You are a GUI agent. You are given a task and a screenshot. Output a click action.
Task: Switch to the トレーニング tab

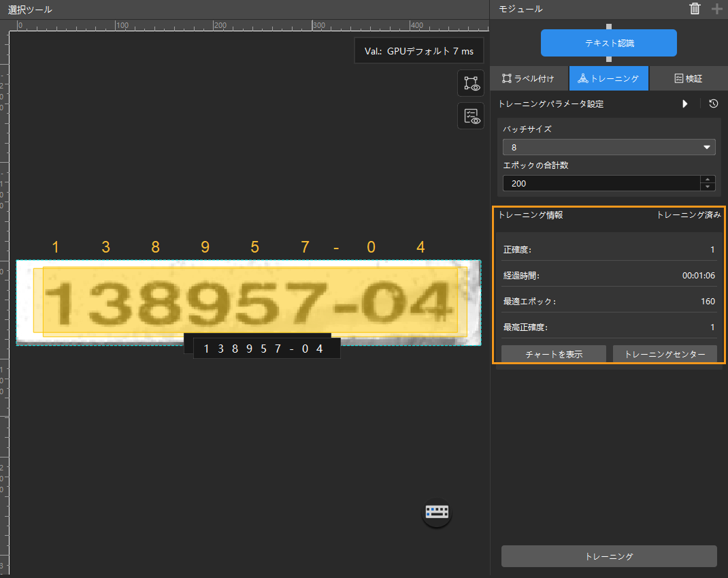(x=609, y=78)
